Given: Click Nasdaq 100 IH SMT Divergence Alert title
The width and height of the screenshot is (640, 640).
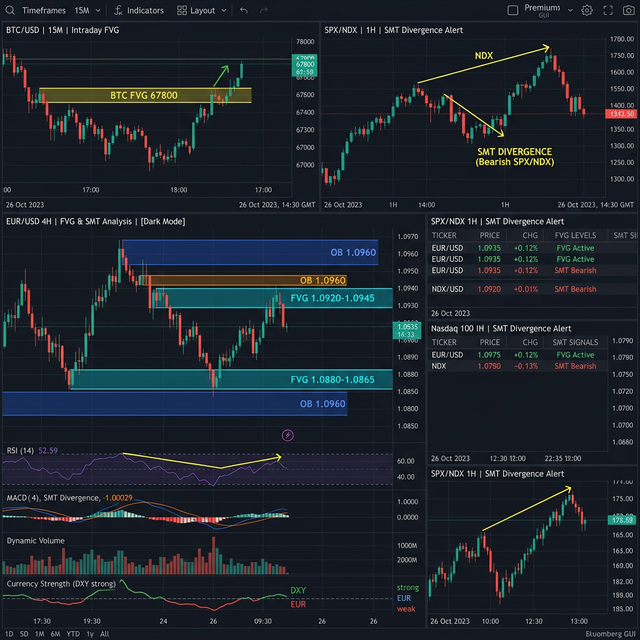Looking at the screenshot, I should click(501, 328).
